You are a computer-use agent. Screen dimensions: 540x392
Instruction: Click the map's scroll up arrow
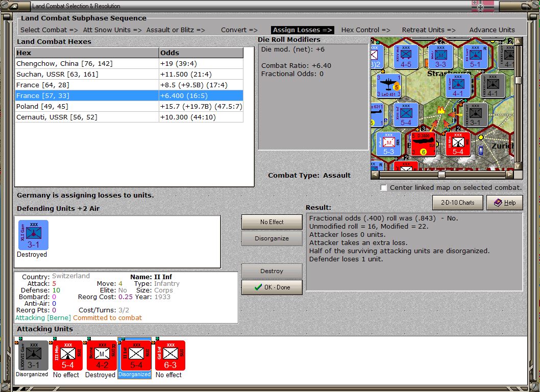point(518,41)
